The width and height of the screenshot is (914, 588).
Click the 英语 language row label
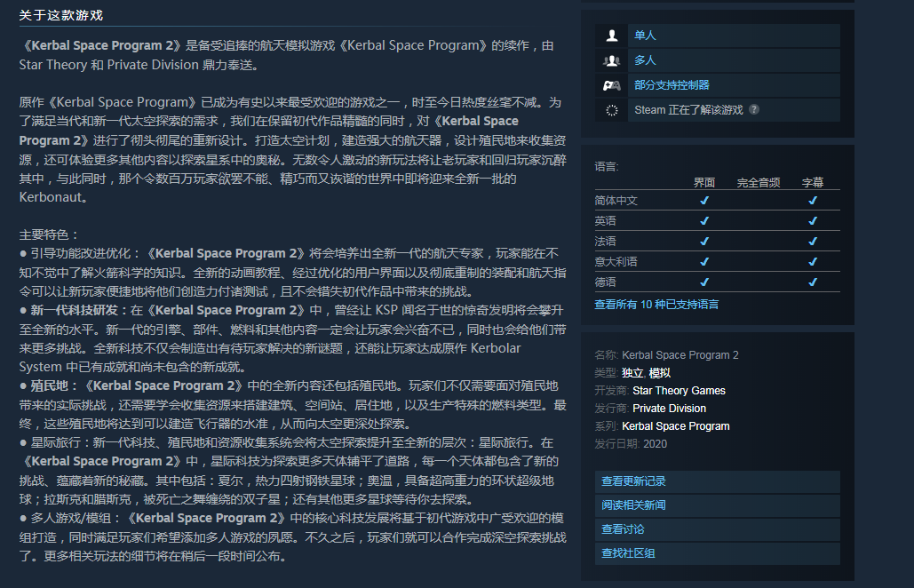[605, 221]
